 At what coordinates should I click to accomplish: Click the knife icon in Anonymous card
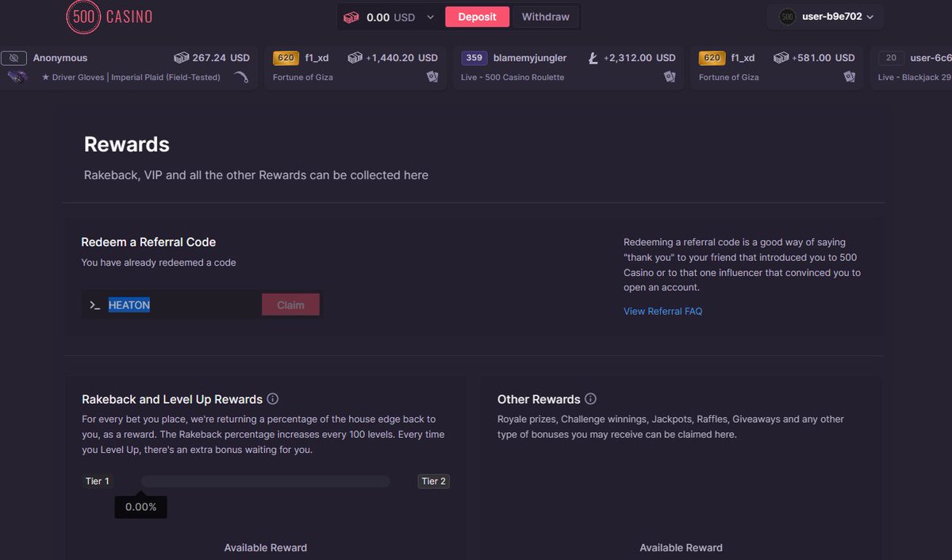241,77
